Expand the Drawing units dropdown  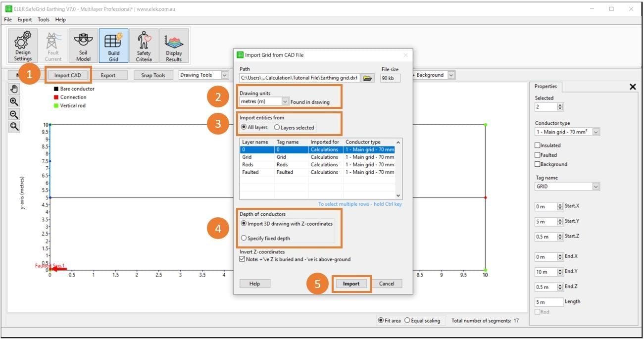[x=285, y=101]
